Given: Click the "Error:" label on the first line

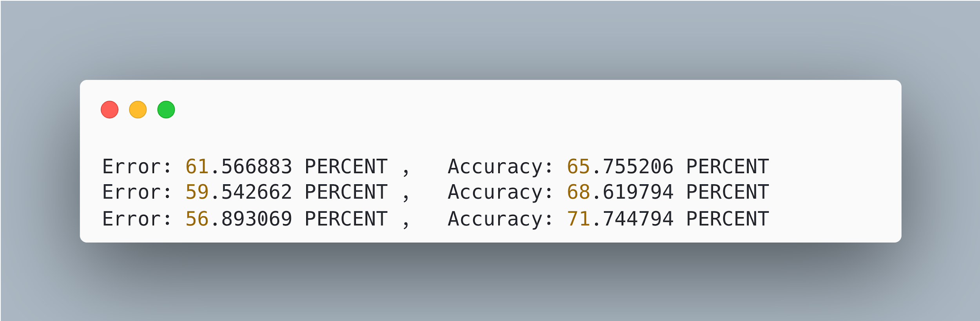Looking at the screenshot, I should [x=137, y=167].
